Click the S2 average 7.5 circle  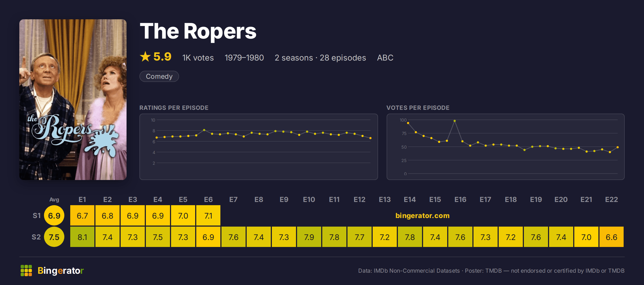point(54,237)
